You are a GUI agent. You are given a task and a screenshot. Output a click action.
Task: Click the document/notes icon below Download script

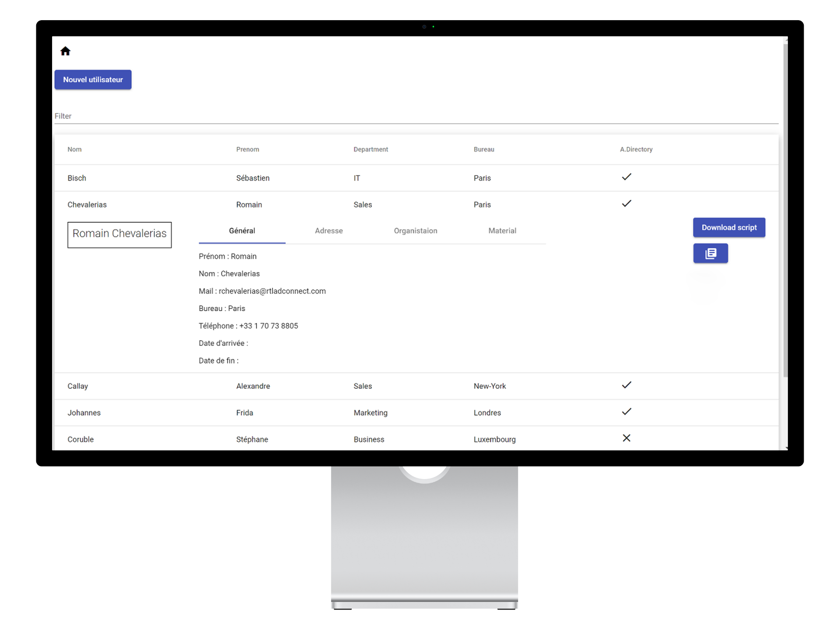(x=710, y=253)
